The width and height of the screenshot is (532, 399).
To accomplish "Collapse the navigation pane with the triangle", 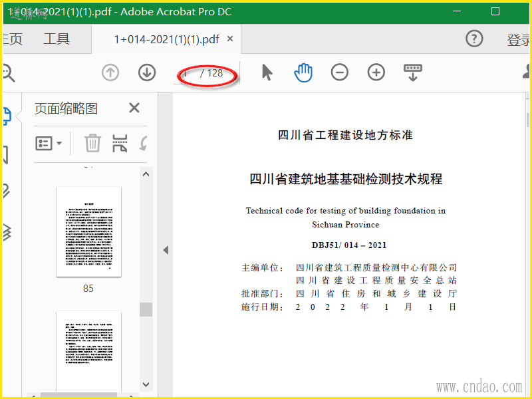I will coord(166,251).
